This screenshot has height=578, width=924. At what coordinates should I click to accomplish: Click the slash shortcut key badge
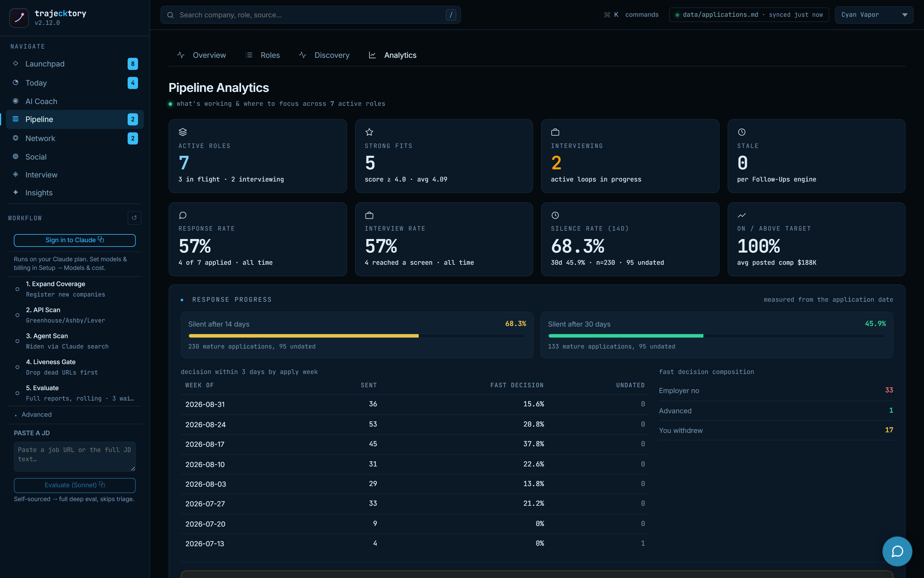click(x=450, y=15)
